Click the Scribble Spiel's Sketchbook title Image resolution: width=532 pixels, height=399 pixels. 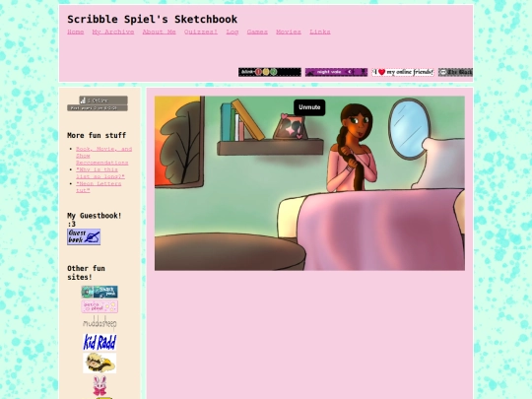click(x=153, y=20)
